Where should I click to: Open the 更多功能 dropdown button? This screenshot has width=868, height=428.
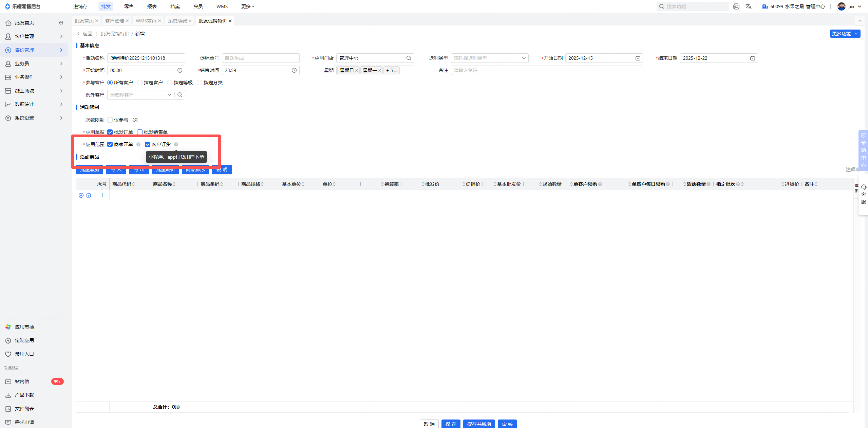click(845, 34)
